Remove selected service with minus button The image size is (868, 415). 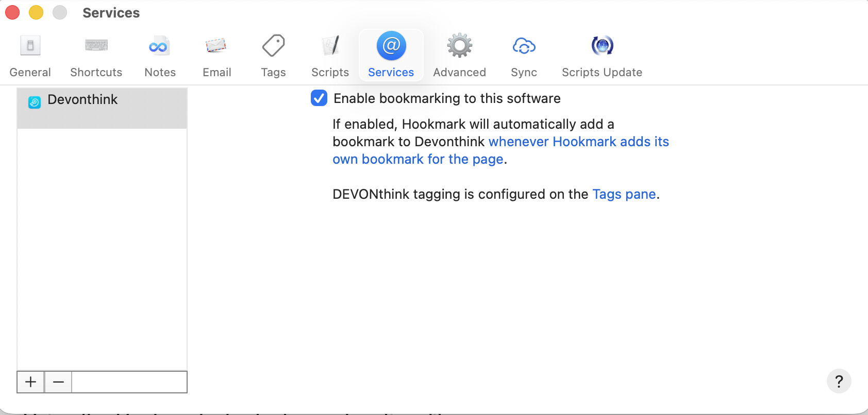pos(58,382)
